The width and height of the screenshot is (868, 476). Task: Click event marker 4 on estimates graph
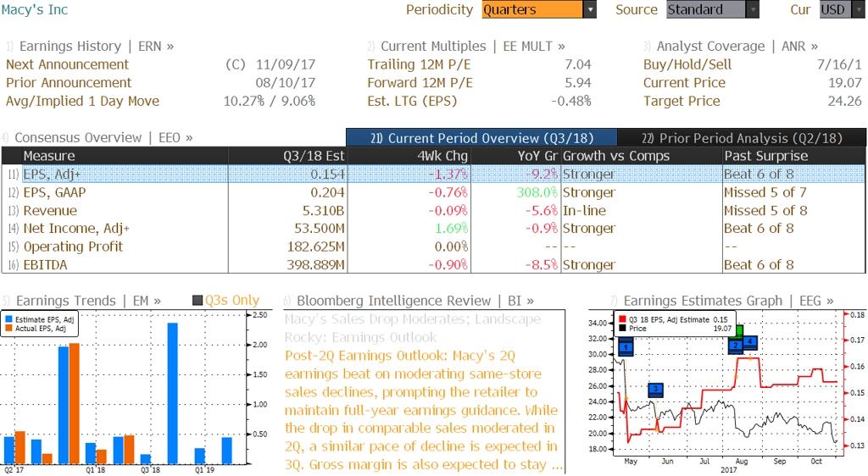click(x=749, y=342)
